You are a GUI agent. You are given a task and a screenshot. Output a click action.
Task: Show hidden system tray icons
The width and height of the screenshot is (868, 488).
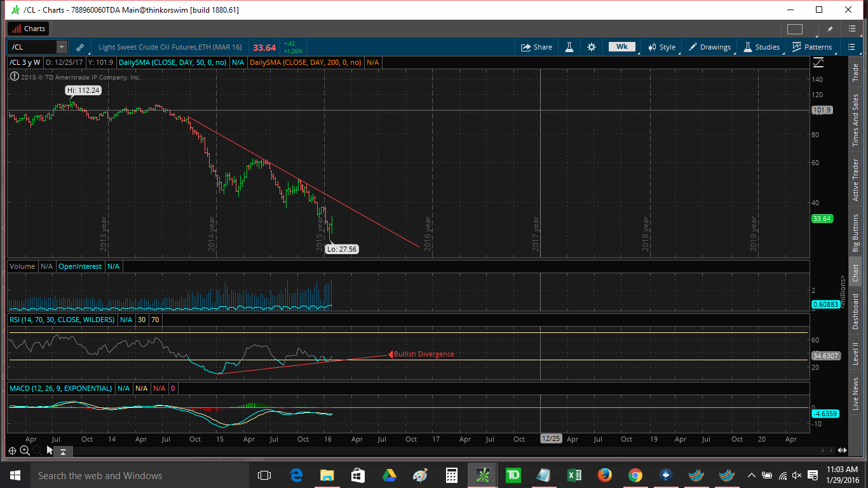(752, 475)
